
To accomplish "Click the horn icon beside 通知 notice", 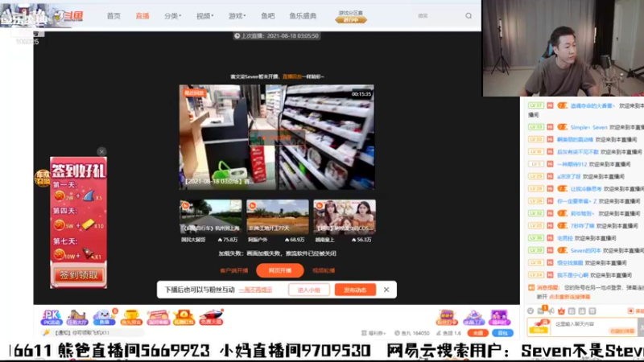I will 47,332.
